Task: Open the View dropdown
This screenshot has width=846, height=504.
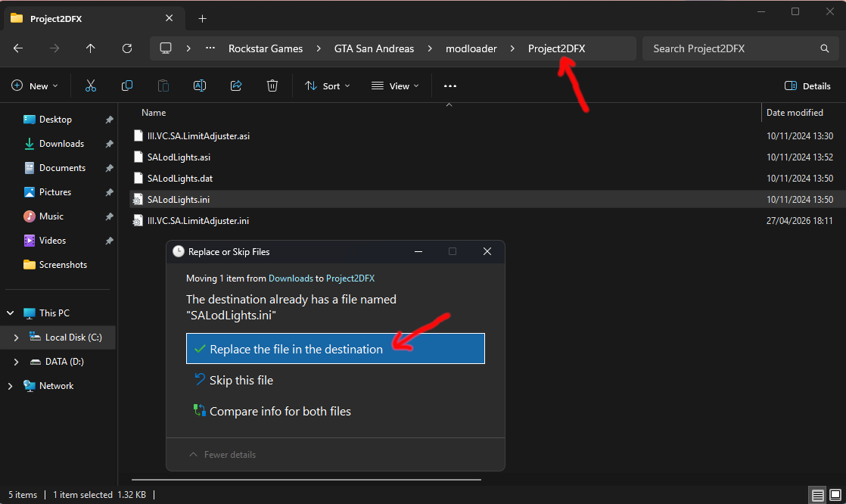Action: tap(395, 86)
